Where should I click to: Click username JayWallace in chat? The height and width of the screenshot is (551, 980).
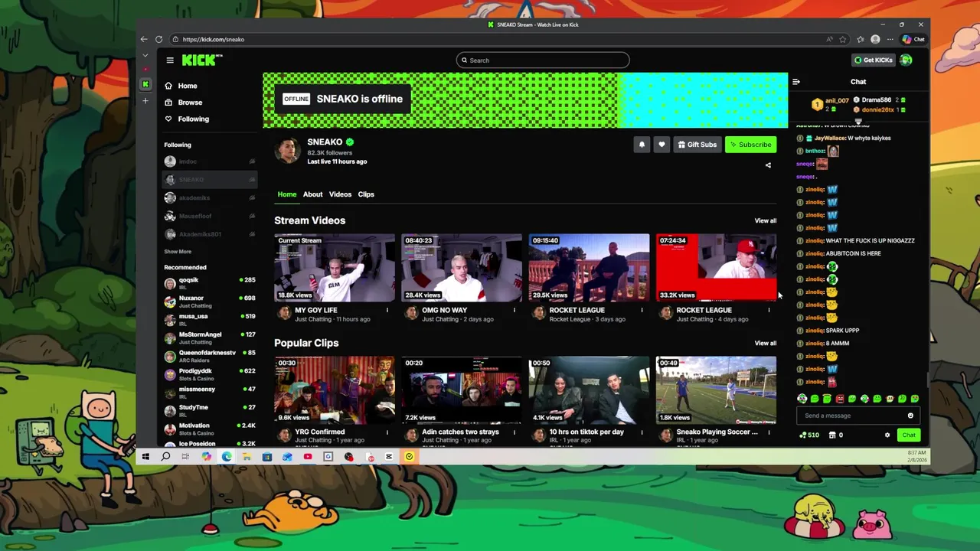(829, 139)
